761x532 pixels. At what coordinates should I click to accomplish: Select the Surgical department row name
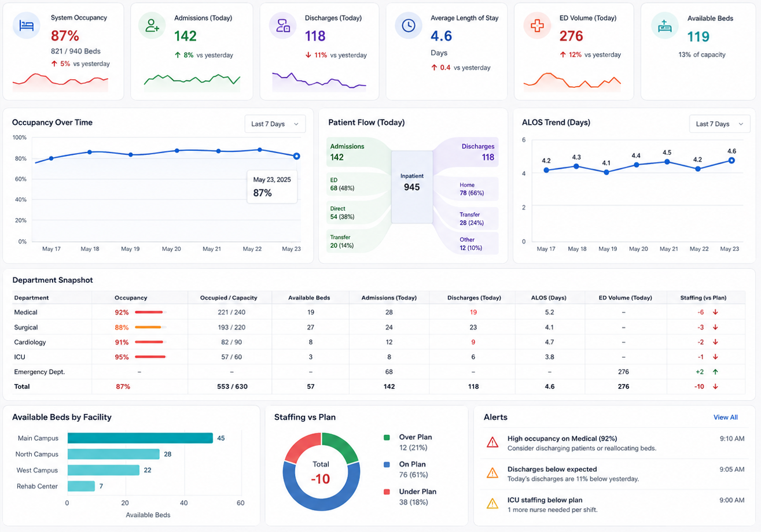[26, 327]
